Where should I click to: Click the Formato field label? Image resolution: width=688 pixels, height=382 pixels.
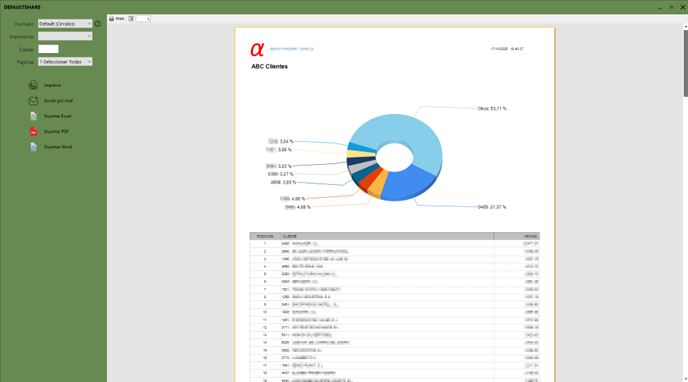24,24
